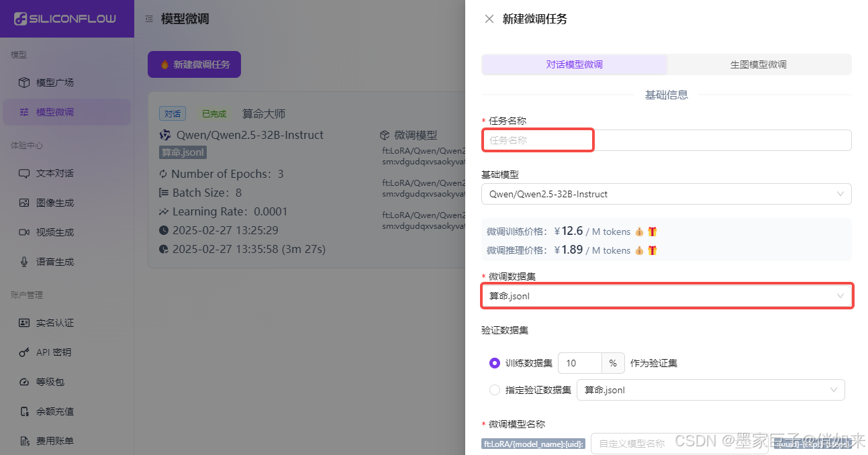Click the 新建微调任务 button
The image size is (868, 455).
pos(194,64)
